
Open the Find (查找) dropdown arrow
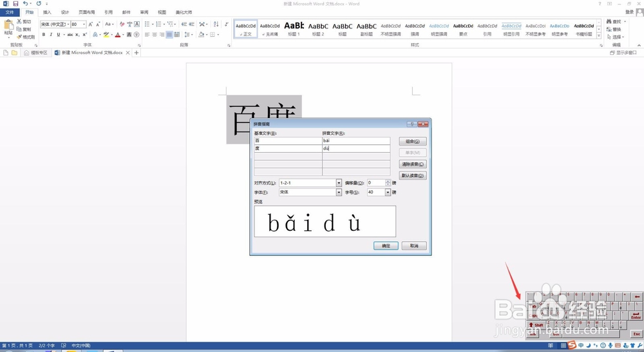[x=625, y=21]
